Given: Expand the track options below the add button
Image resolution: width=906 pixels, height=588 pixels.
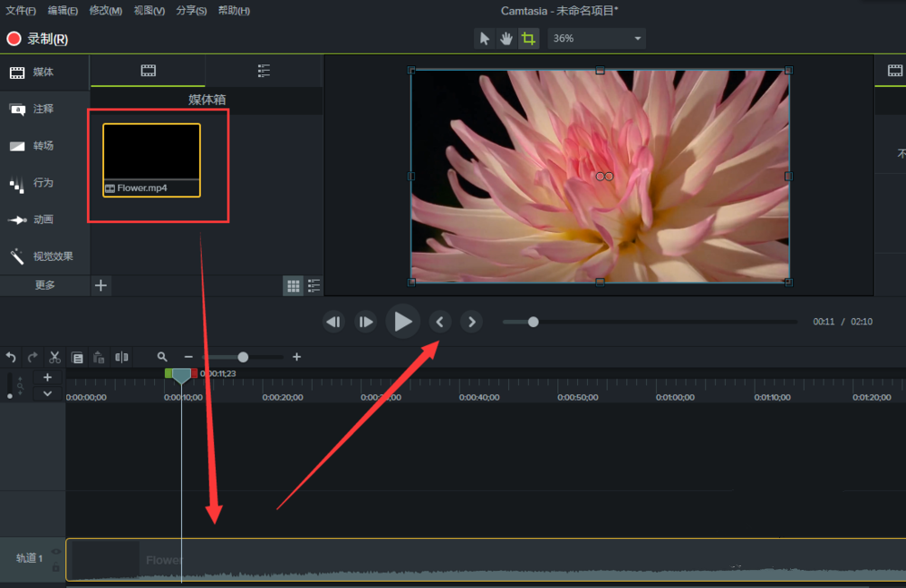Looking at the screenshot, I should point(47,393).
